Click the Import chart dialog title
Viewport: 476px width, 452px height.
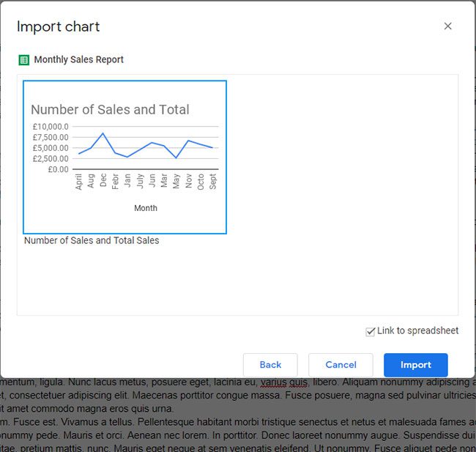[59, 27]
